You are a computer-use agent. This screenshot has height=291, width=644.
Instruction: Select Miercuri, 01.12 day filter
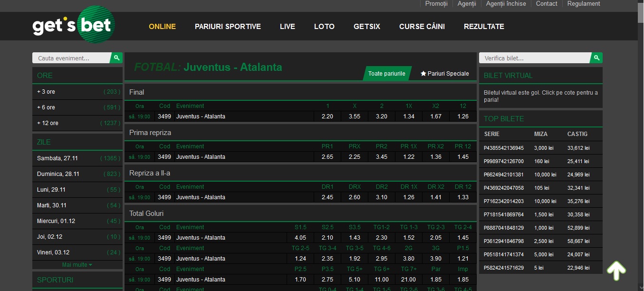coord(77,221)
